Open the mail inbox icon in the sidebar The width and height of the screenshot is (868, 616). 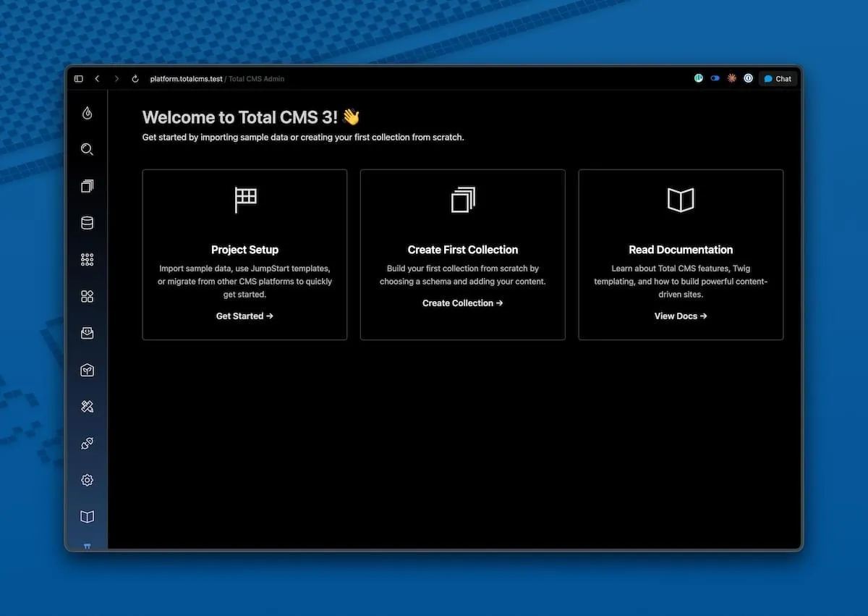click(x=87, y=333)
